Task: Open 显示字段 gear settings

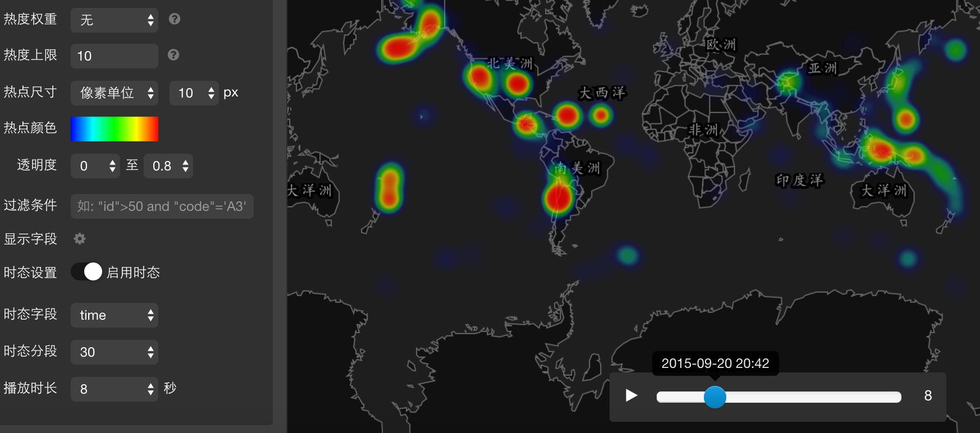Action: [x=80, y=239]
